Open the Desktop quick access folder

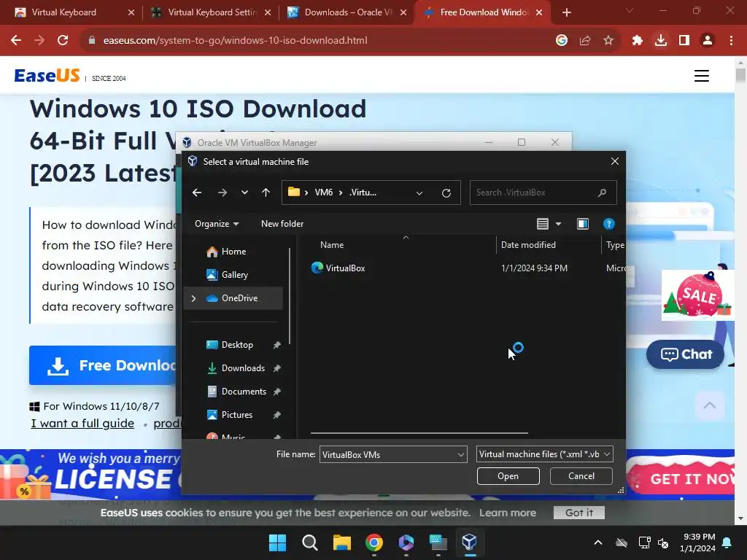point(237,345)
